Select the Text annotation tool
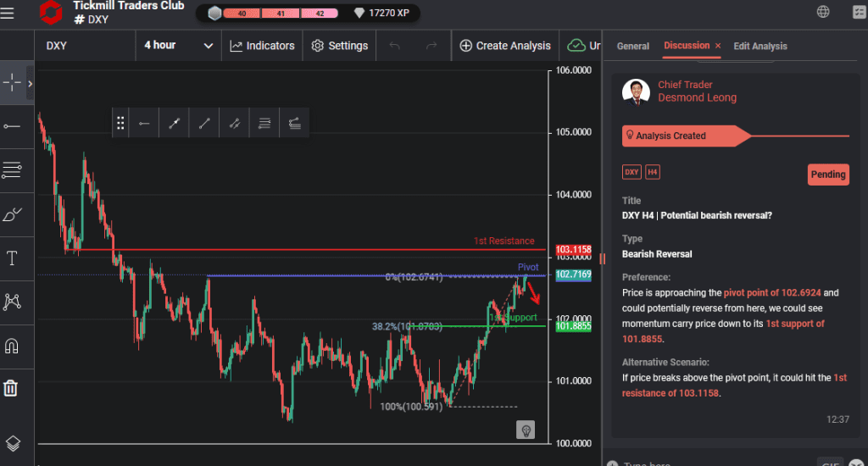The width and height of the screenshot is (868, 466). coord(12,258)
